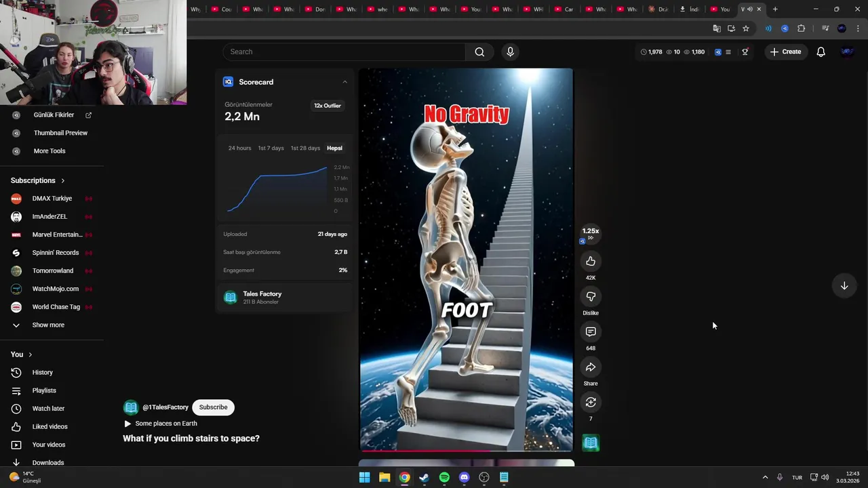Open the Windows Start menu
868x488 pixels.
point(364,477)
